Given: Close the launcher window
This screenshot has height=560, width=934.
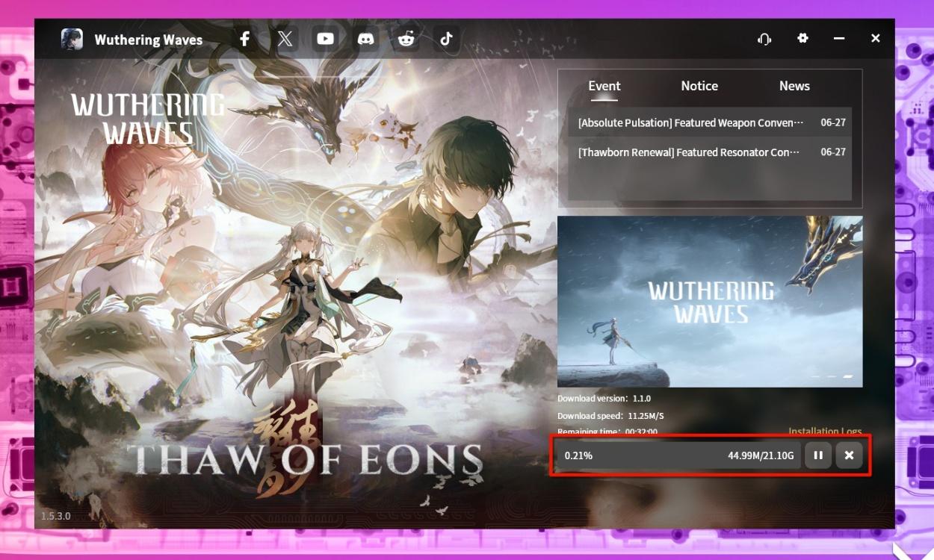Looking at the screenshot, I should point(876,38).
